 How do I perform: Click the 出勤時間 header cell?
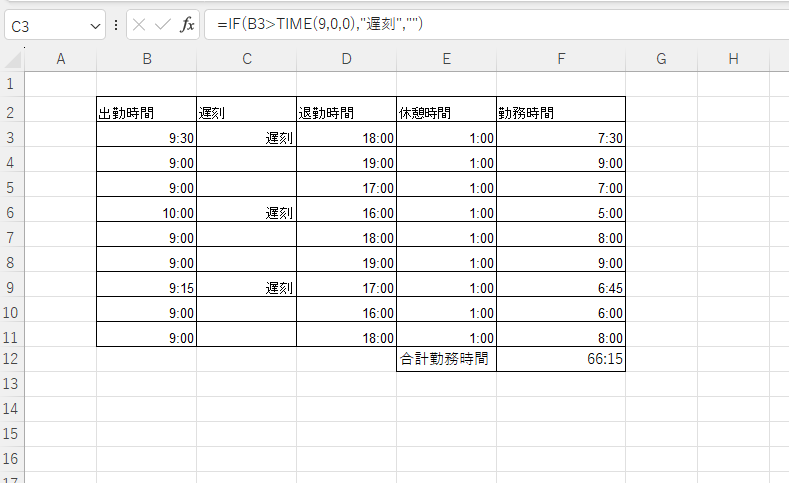tap(146, 109)
